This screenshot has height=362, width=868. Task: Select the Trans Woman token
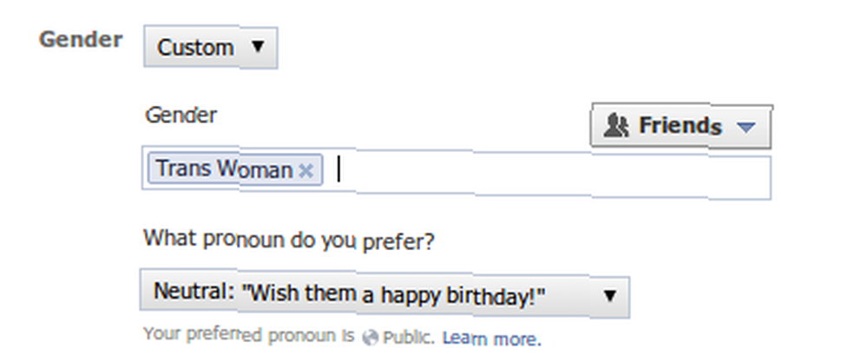click(x=234, y=169)
